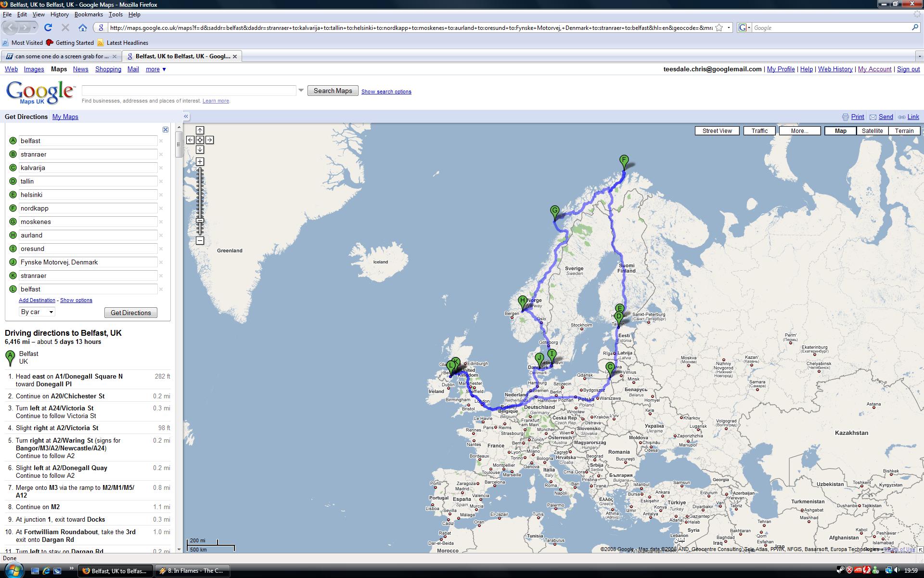This screenshot has height=578, width=924.
Task: Pan the map left with the arrow
Action: coord(190,140)
